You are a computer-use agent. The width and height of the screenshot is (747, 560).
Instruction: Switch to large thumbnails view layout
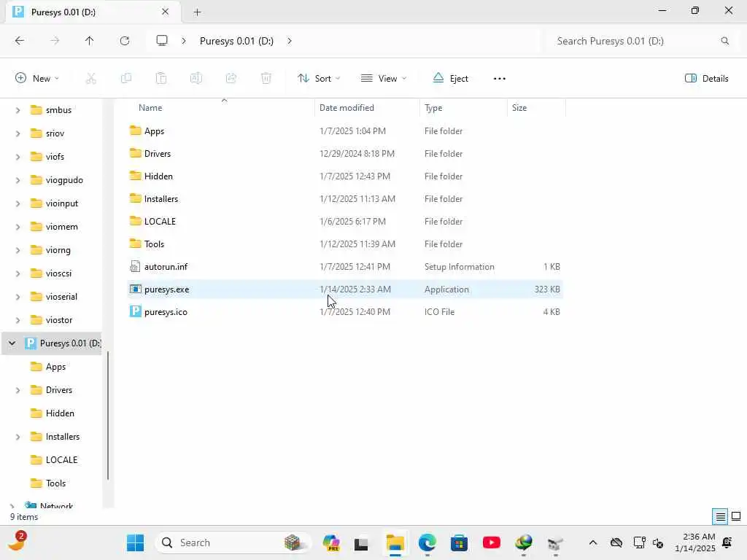736,516
